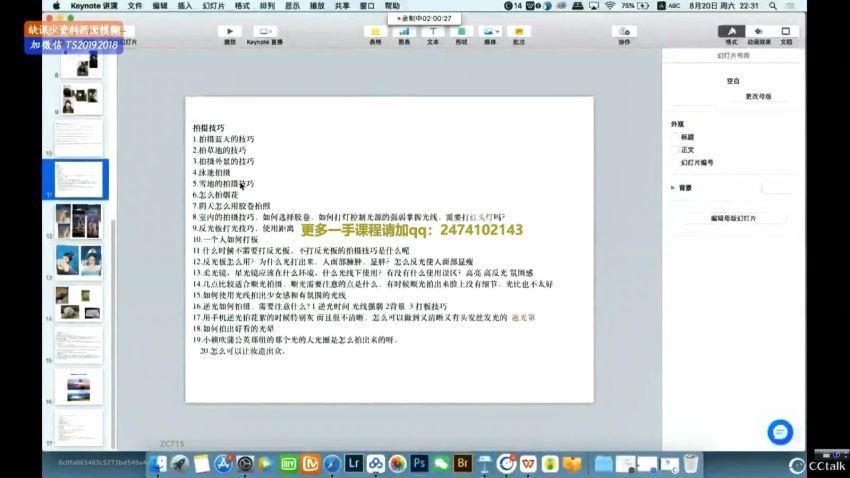
Task: Launch Lightroom (Lr) from the Dock
Action: point(353,464)
